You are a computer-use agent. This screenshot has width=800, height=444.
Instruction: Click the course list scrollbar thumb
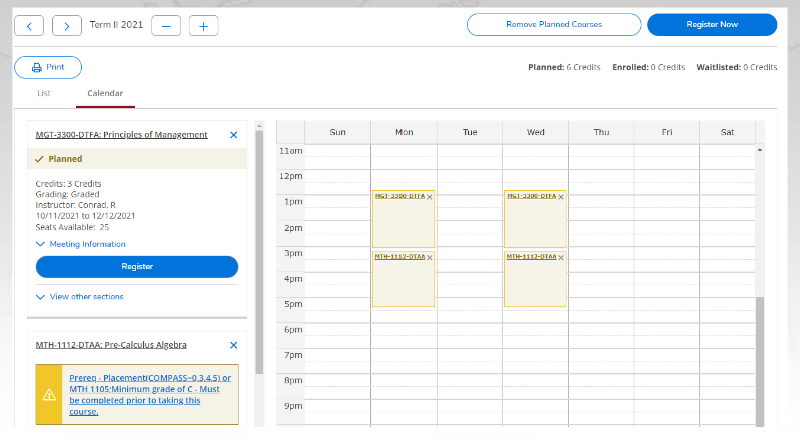[x=259, y=252]
